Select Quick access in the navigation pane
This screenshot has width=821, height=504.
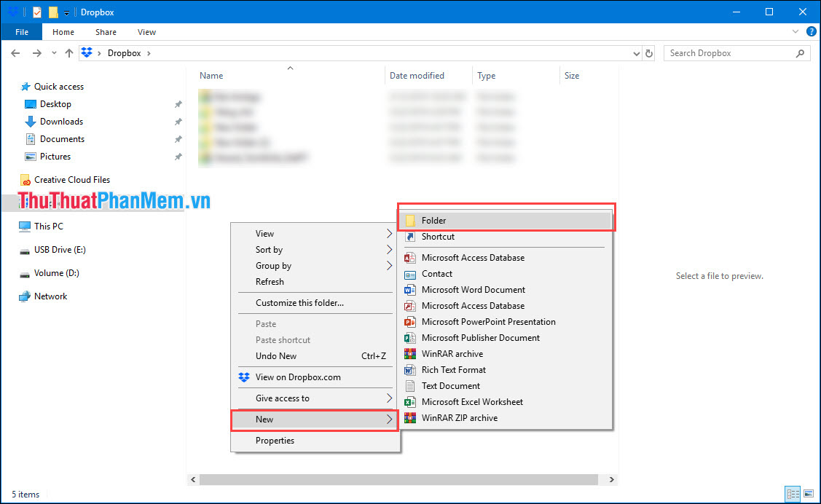[58, 87]
